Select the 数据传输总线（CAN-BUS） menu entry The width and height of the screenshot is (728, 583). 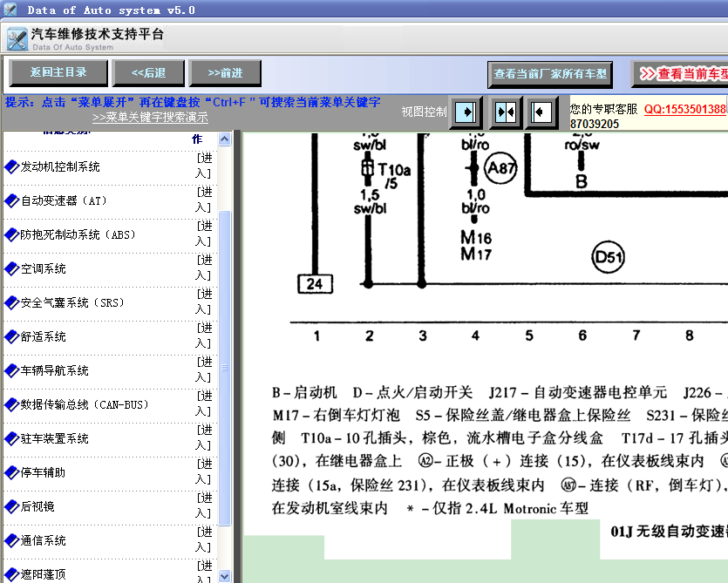(85, 404)
